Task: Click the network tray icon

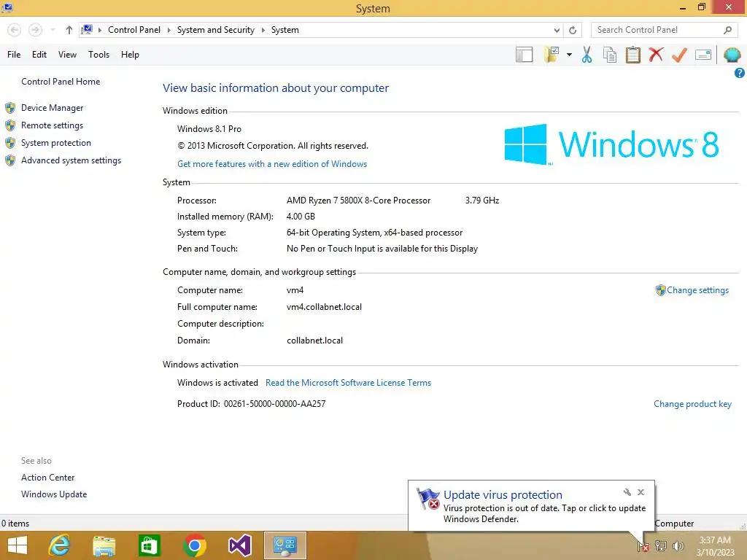Action: (x=661, y=546)
